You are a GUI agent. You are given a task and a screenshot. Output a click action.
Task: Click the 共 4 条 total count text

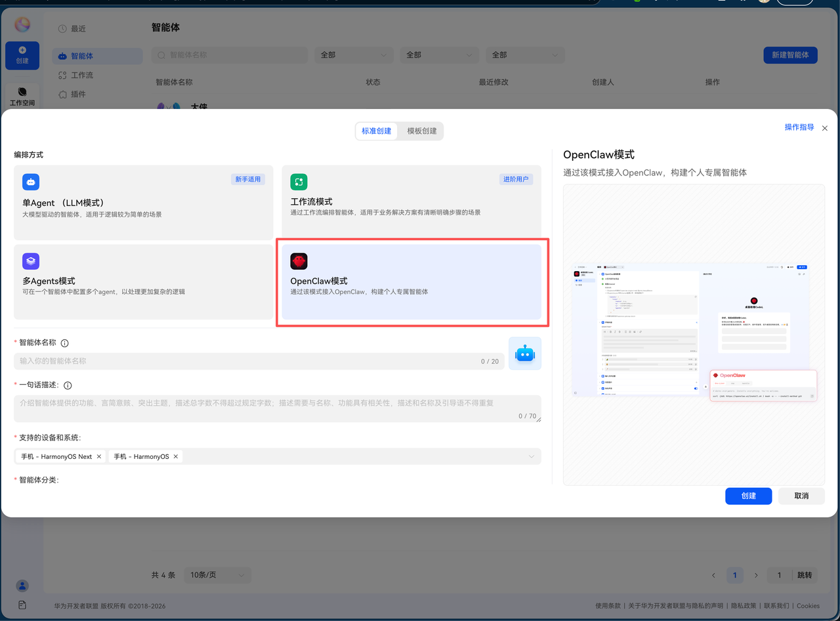(x=163, y=575)
